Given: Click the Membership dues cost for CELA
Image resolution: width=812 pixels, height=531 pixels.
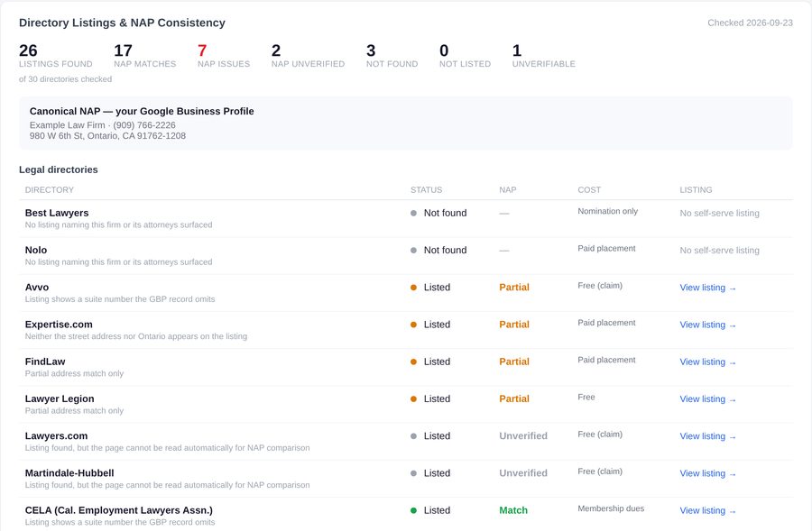Looking at the screenshot, I should (x=611, y=508).
